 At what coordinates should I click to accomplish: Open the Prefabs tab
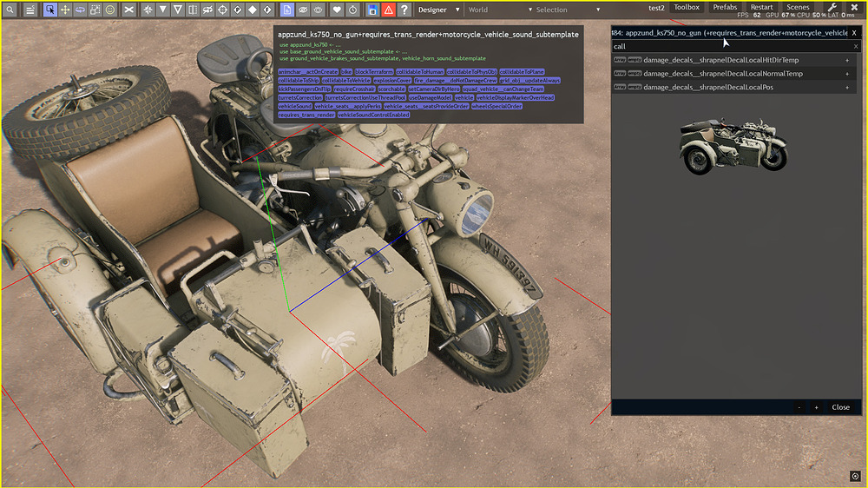(725, 7)
